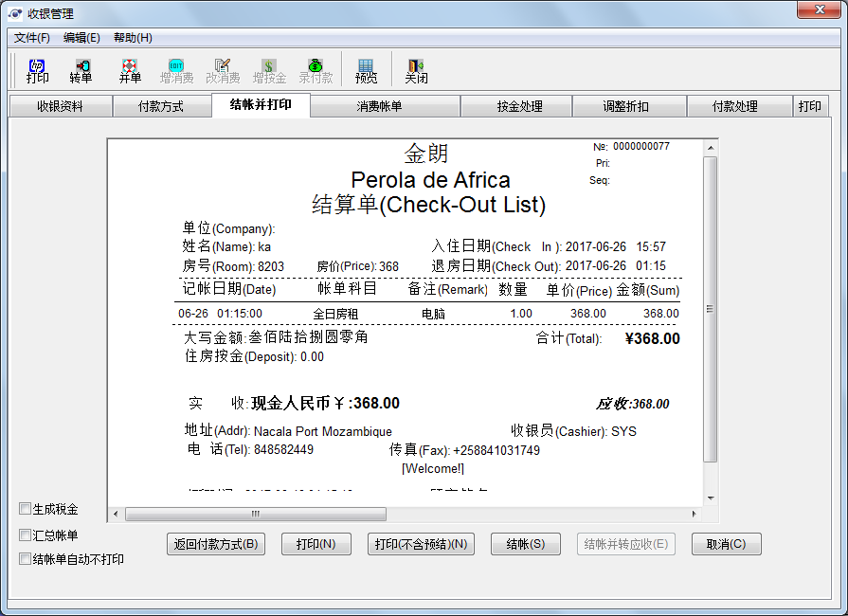Click the 并单 merge bills icon

click(x=130, y=70)
